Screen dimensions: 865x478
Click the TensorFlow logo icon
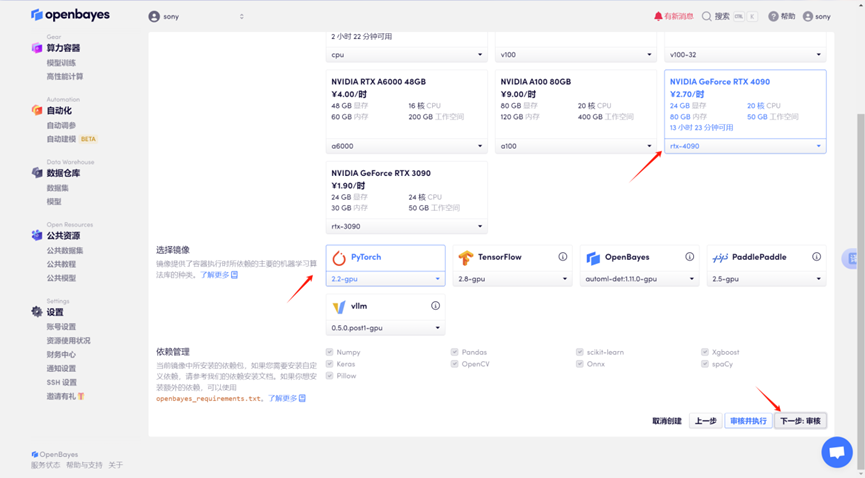(466, 258)
